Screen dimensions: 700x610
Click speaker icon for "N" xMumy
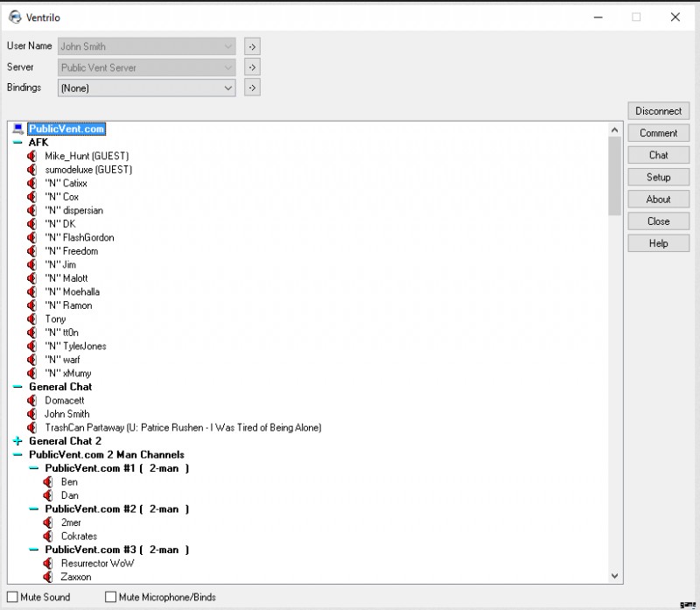point(31,374)
